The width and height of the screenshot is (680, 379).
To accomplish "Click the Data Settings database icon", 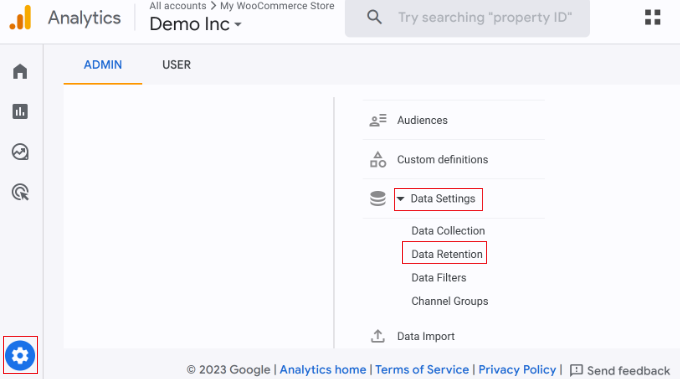I will tap(378, 199).
